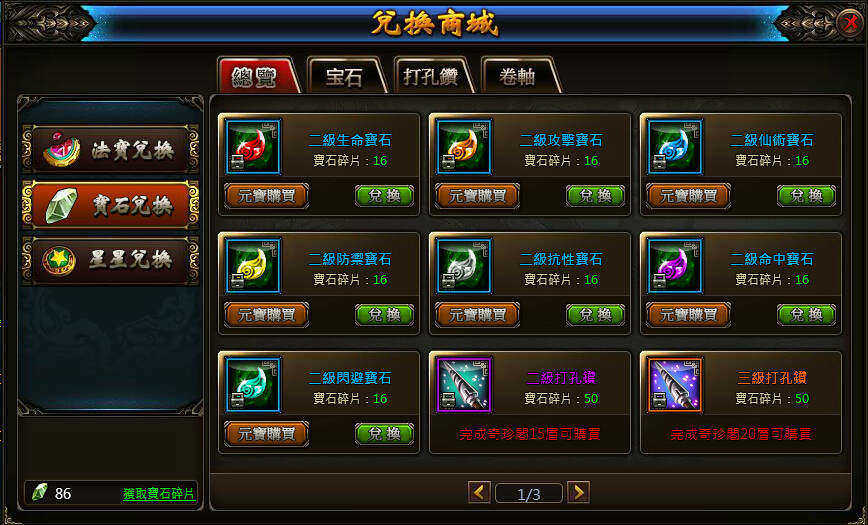Screen dimensions: 868x525
Task: Switch to the 卷軸 tab
Action: tap(519, 76)
